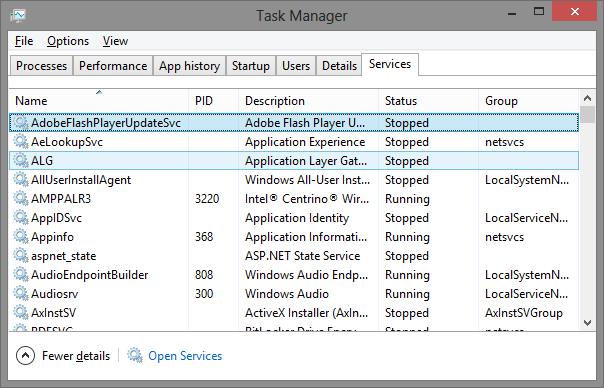Switch to the App history tab
Screen dimensions: 604x388
pyautogui.click(x=190, y=66)
